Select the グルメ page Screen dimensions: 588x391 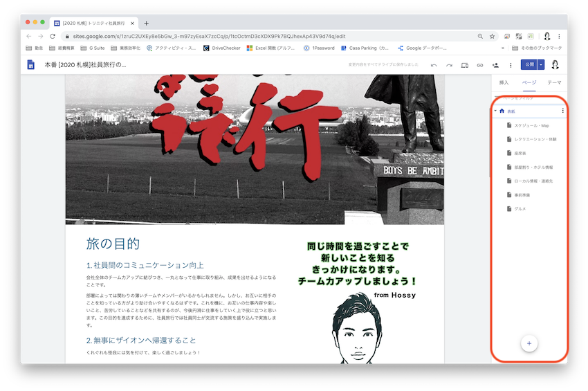click(520, 208)
